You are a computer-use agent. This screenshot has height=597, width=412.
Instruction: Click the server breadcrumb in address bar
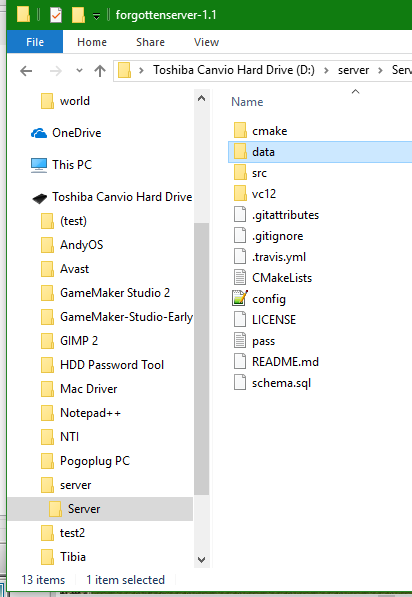pos(353,70)
